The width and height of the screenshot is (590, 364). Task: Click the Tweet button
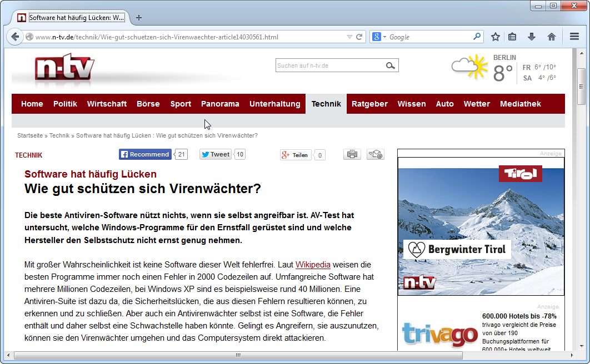pyautogui.click(x=216, y=154)
